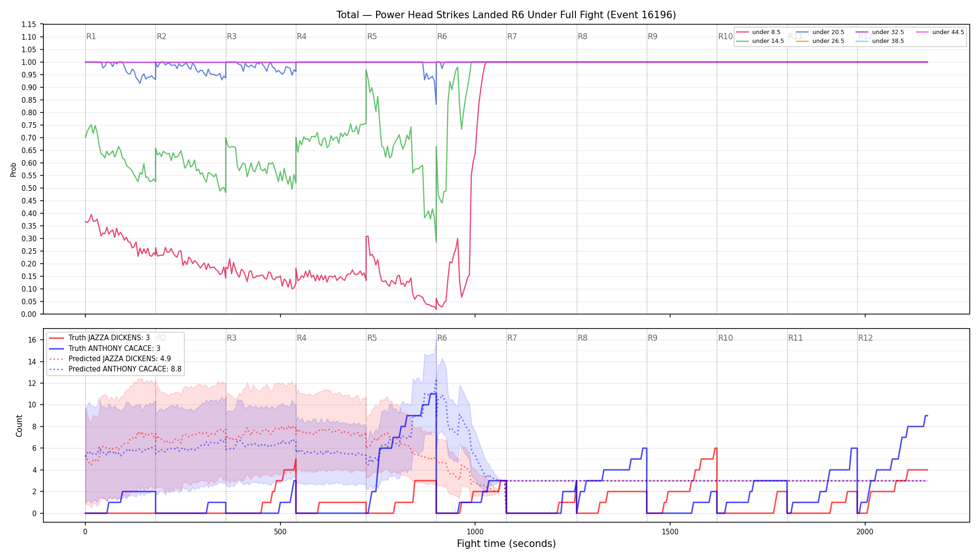Click the cyan line swatch beside 'under 38.5'

(862, 41)
